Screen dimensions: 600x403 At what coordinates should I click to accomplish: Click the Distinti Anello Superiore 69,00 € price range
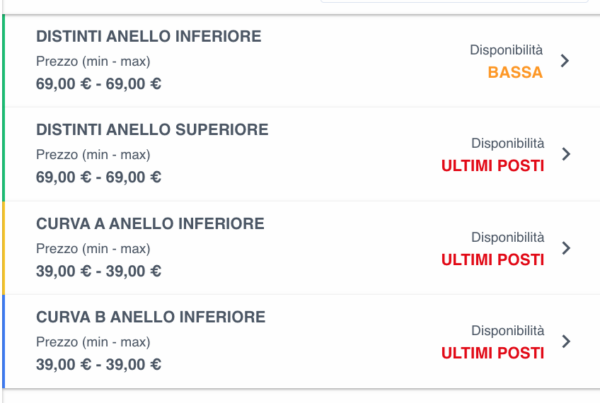pyautogui.click(x=98, y=177)
